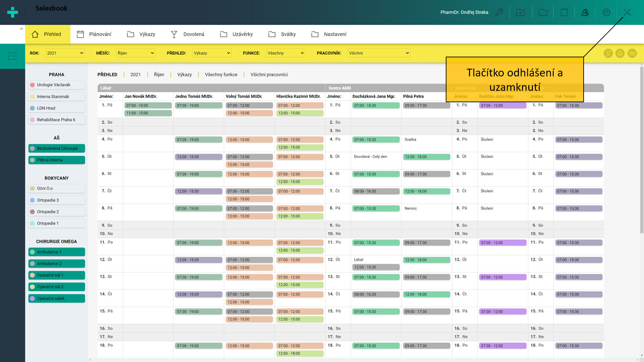
Task: Open settings via the gear icon
Action: click(x=606, y=12)
